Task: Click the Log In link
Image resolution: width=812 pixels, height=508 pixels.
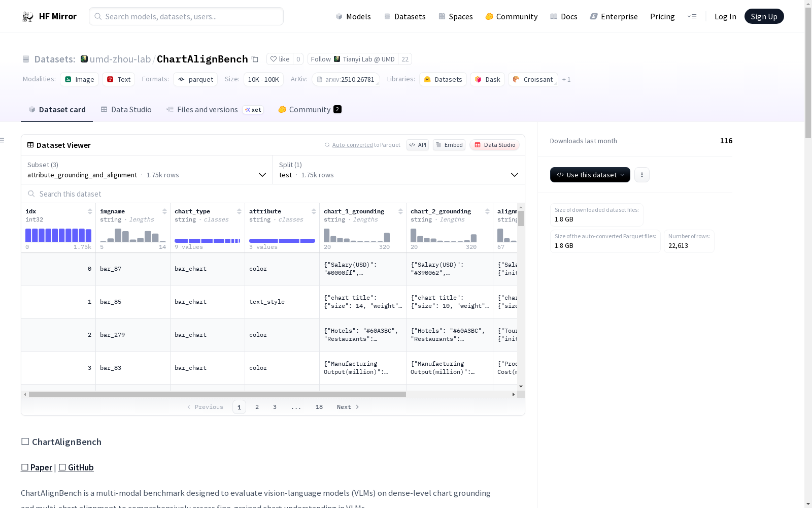Action: click(725, 16)
